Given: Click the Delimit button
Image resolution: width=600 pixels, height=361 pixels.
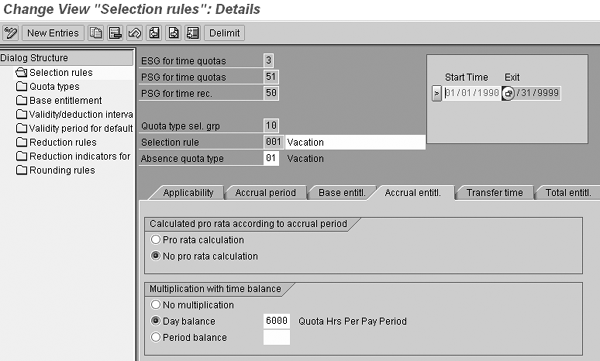Looking at the screenshot, I should (x=224, y=33).
